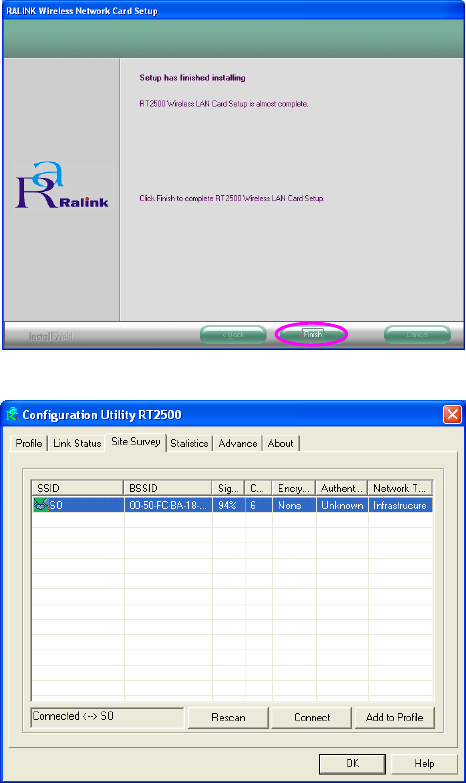
Task: Select the Site Survey tab
Action: point(136,442)
